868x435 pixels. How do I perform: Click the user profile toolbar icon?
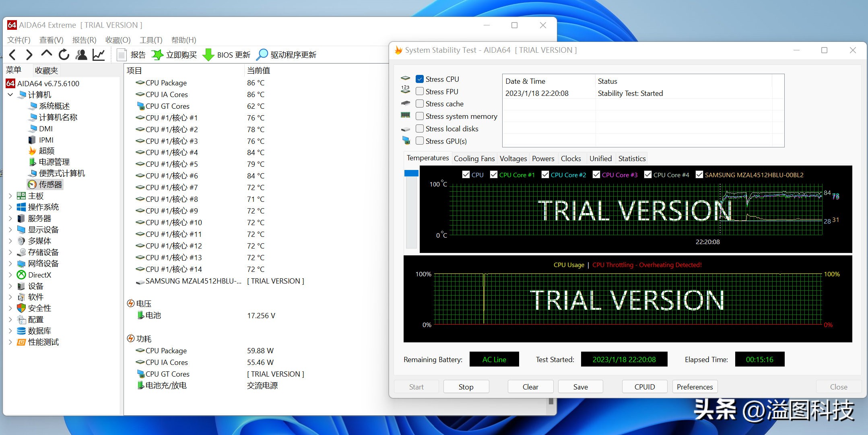pos(81,55)
